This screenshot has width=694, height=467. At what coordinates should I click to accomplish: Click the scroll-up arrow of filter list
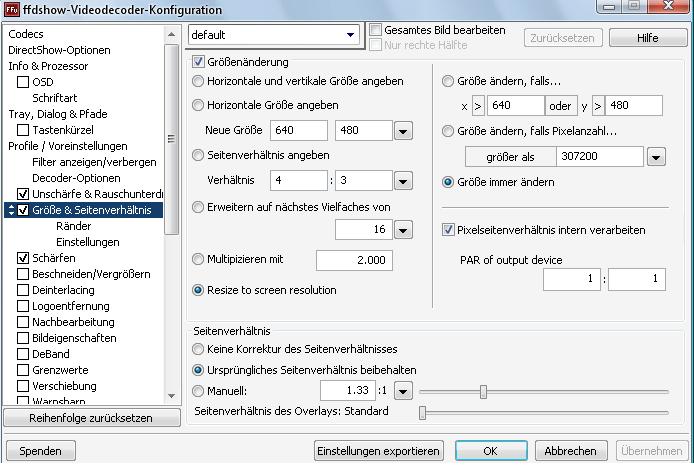[172, 35]
